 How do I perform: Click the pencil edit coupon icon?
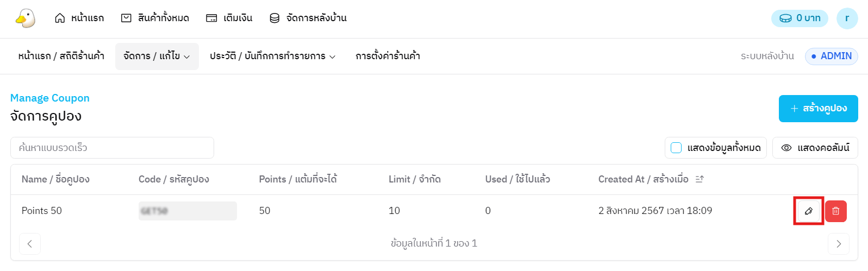tap(809, 211)
